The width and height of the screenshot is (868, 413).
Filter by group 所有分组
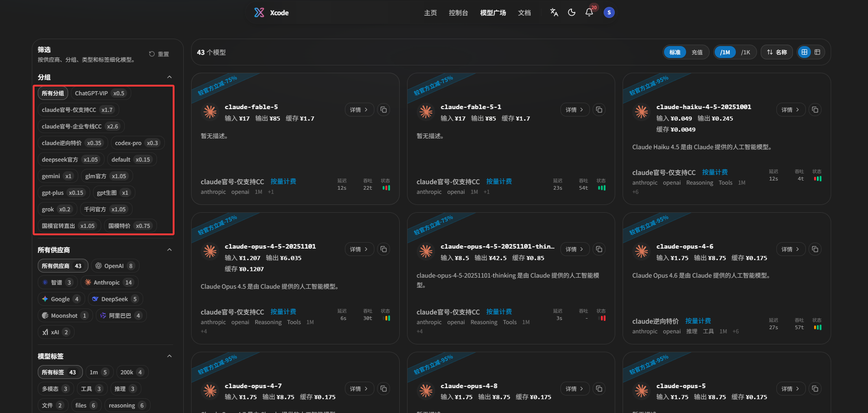[x=53, y=93]
